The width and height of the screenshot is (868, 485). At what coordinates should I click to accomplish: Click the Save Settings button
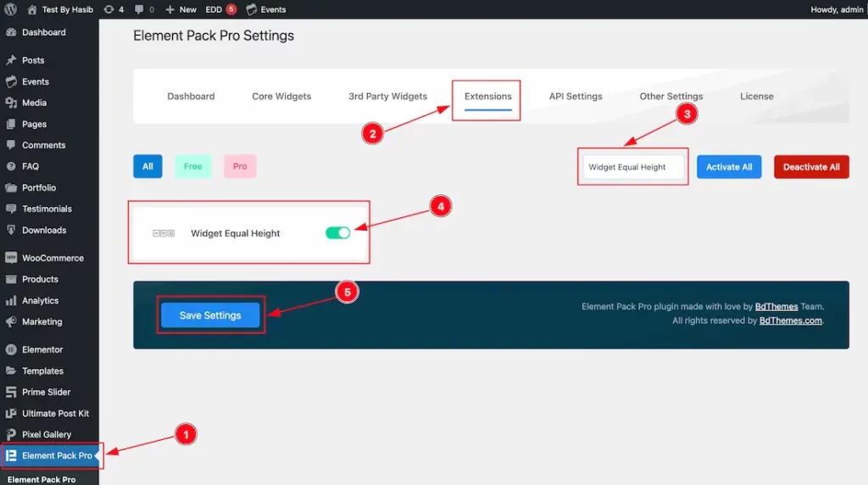pyautogui.click(x=210, y=315)
